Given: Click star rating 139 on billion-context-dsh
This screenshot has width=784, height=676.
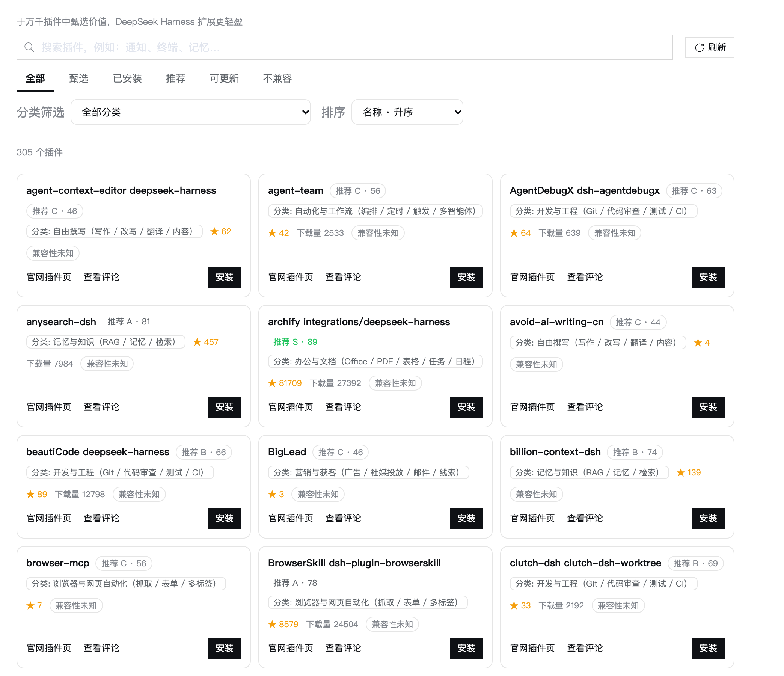Looking at the screenshot, I should 689,472.
